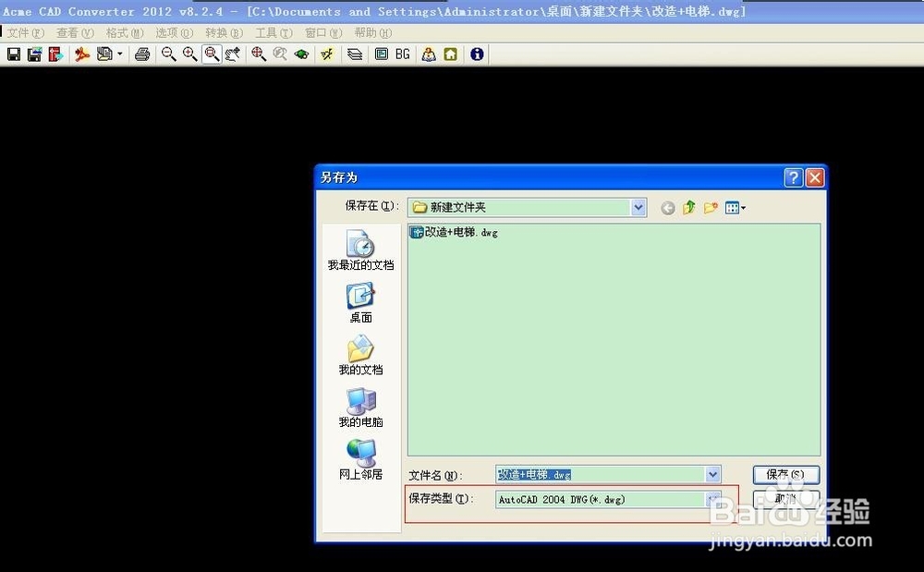Select the Zoom Window tool icon

[x=212, y=55]
